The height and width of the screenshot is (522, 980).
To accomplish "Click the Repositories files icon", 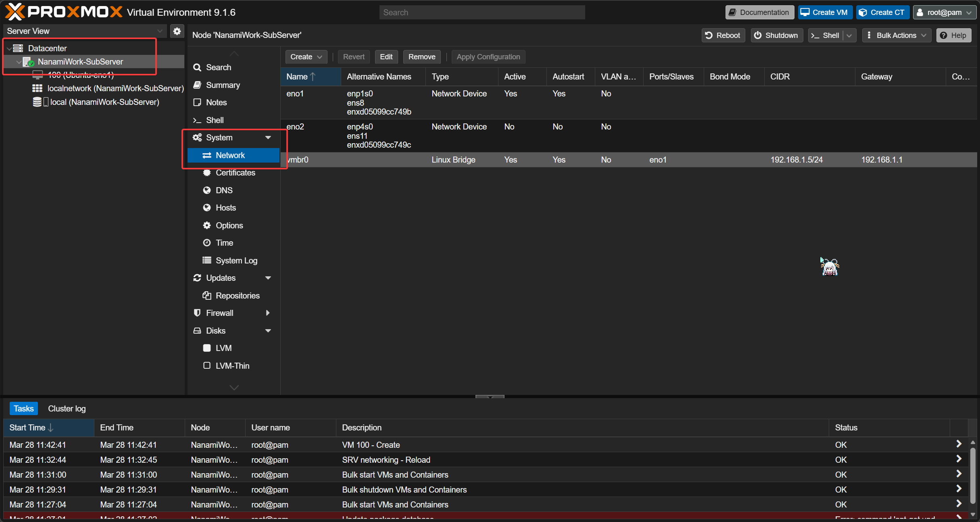I will [x=207, y=296].
